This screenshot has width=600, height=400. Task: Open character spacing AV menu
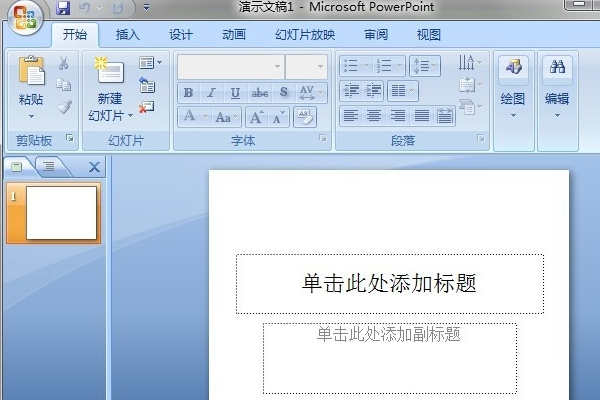[311, 93]
